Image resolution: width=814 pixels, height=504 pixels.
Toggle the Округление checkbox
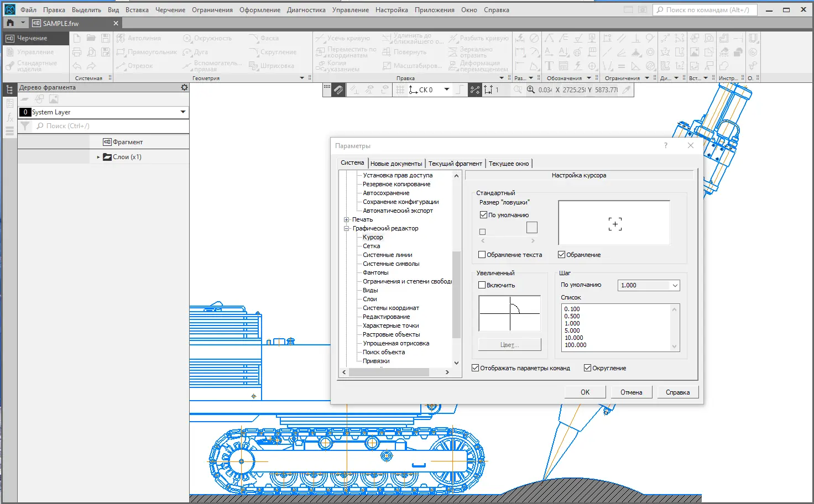(587, 368)
